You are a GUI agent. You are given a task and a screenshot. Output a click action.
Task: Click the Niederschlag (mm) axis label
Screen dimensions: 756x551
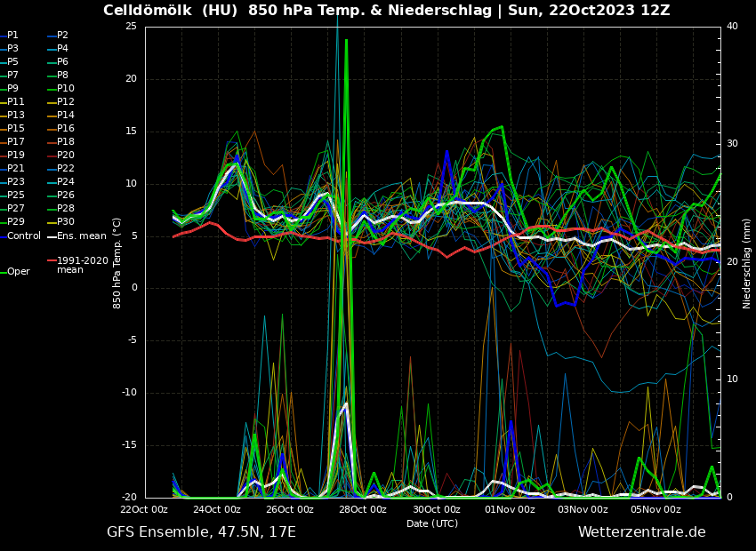747,263
